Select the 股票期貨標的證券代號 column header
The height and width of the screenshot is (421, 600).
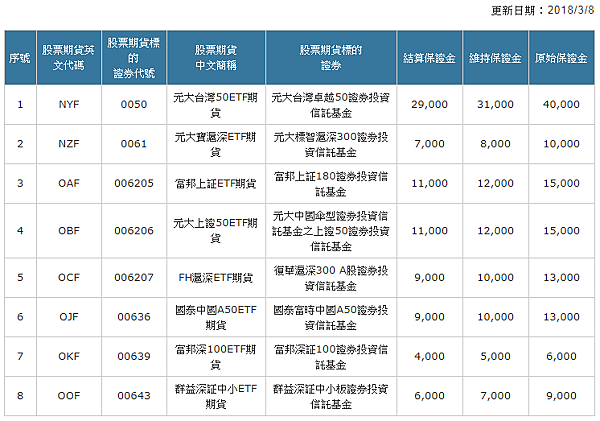[x=134, y=58]
